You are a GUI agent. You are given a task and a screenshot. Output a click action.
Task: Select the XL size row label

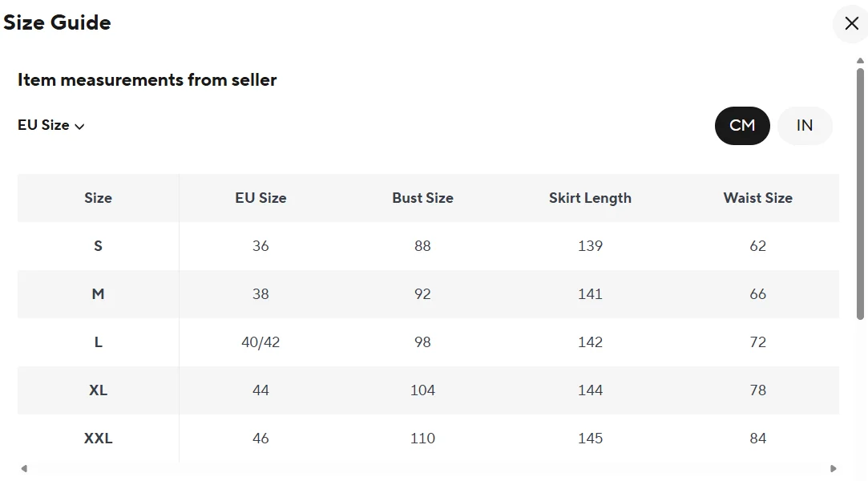point(98,390)
